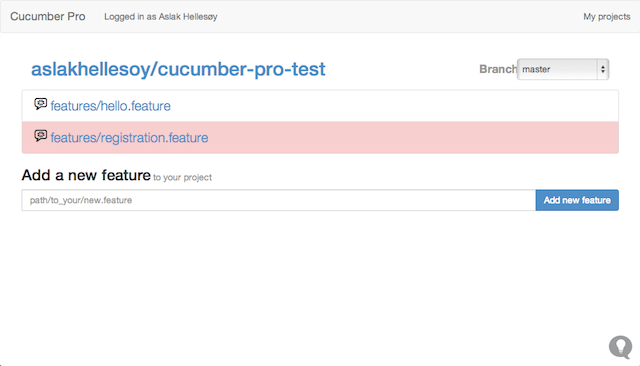Screen dimensions: 640x366
Task: Open My projects in the navbar
Action: point(607,17)
